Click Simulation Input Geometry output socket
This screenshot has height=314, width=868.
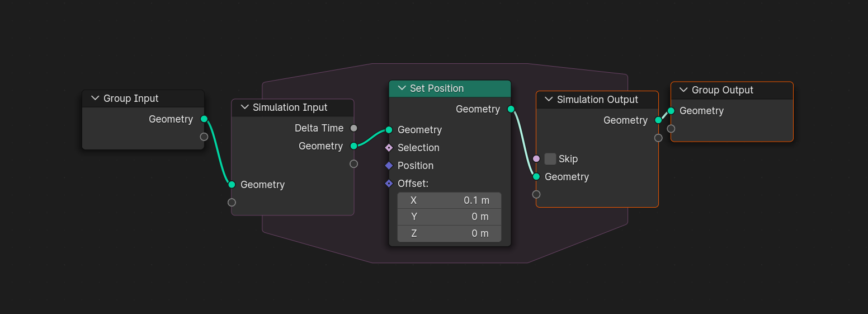pyautogui.click(x=353, y=146)
